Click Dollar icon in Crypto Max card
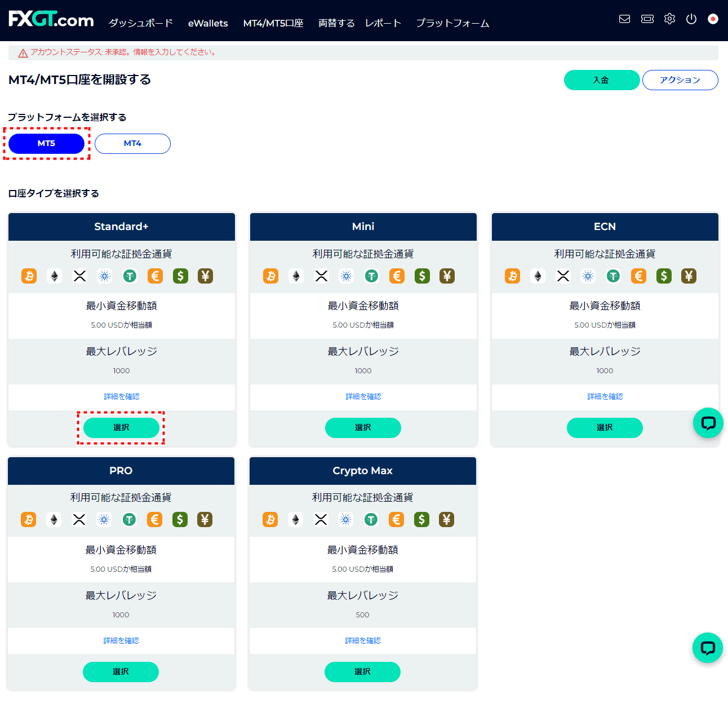The image size is (728, 703). 421,520
